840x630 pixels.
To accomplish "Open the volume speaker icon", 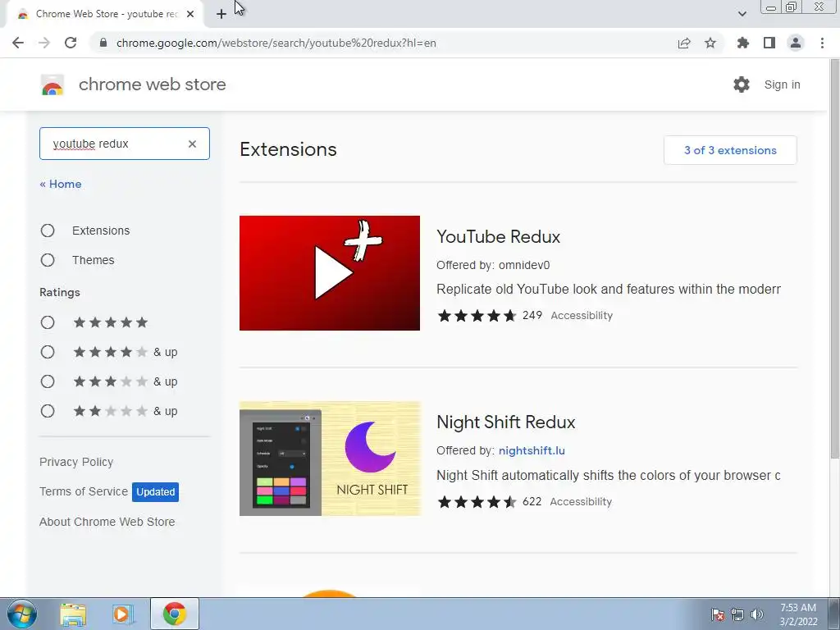I will 757,614.
